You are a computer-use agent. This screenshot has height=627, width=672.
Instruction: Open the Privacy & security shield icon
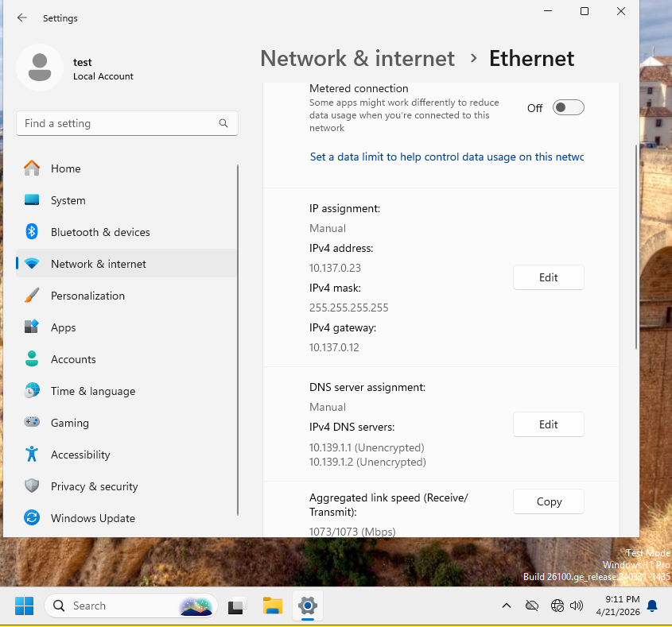click(32, 486)
